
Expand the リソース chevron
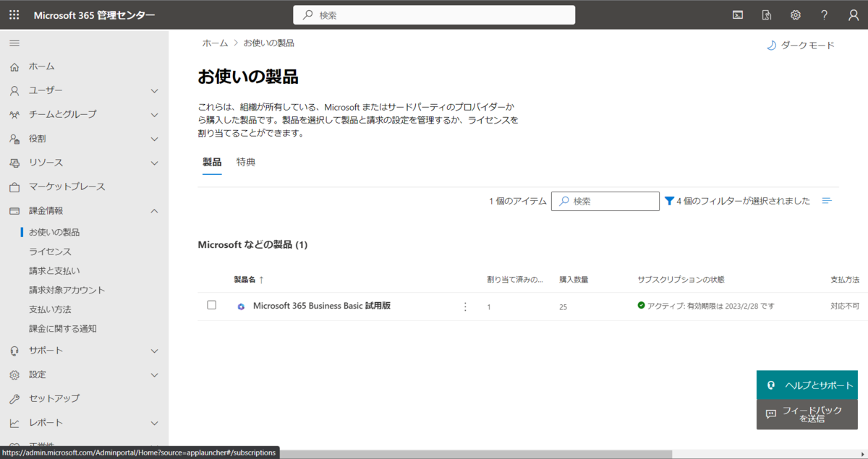[x=154, y=163]
